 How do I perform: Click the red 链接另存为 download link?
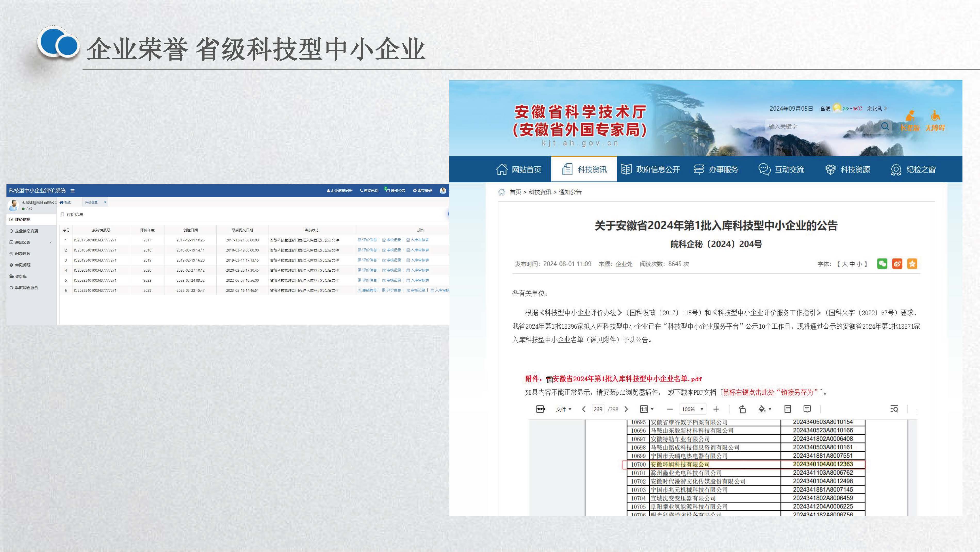click(770, 392)
